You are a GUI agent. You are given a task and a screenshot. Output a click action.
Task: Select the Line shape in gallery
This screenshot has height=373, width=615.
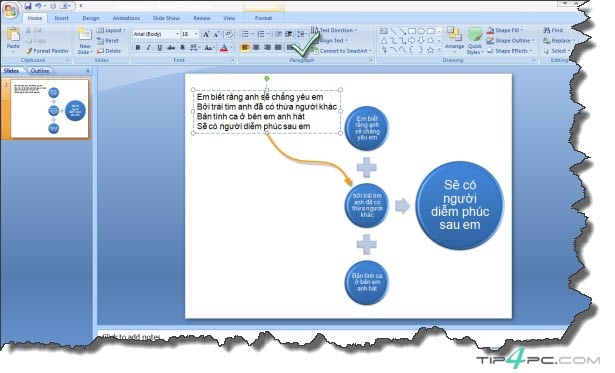point(393,31)
